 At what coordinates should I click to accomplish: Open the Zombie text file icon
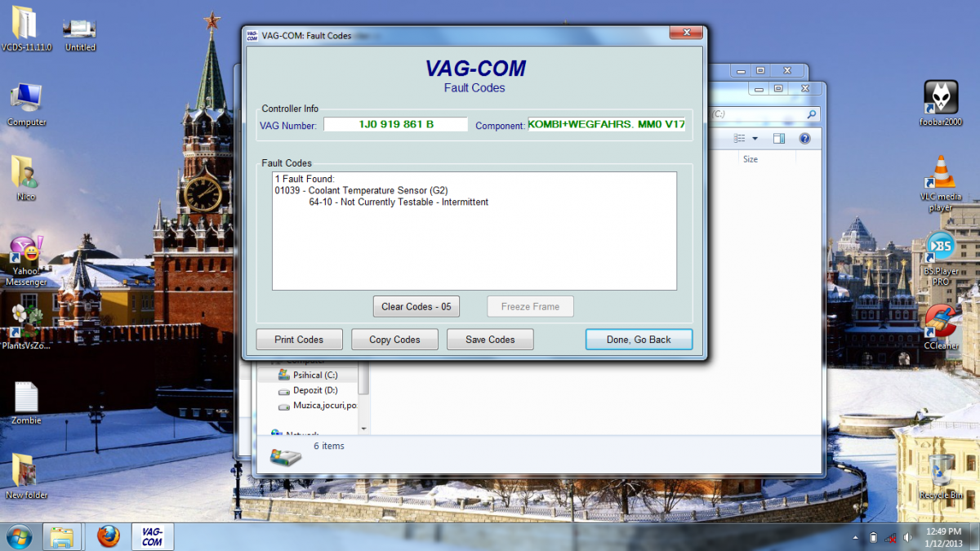click(26, 402)
